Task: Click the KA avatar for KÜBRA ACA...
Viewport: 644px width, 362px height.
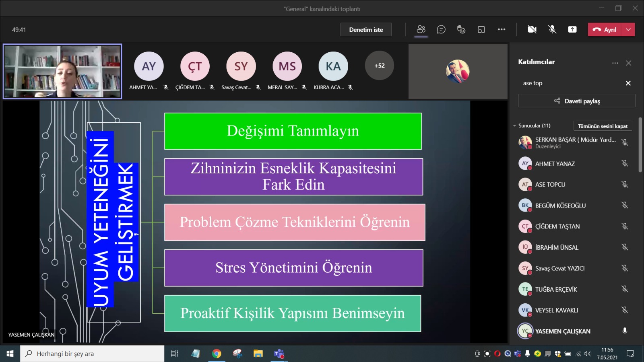Action: pos(333,66)
